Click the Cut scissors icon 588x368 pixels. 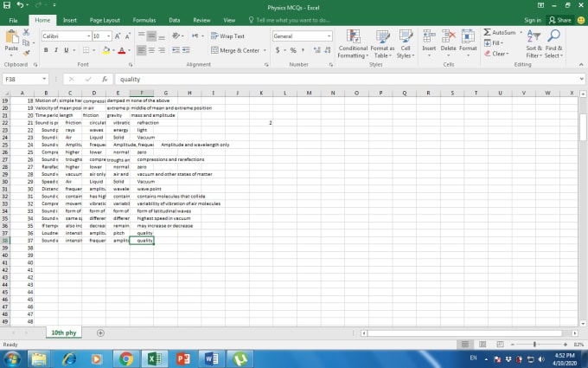click(x=26, y=32)
